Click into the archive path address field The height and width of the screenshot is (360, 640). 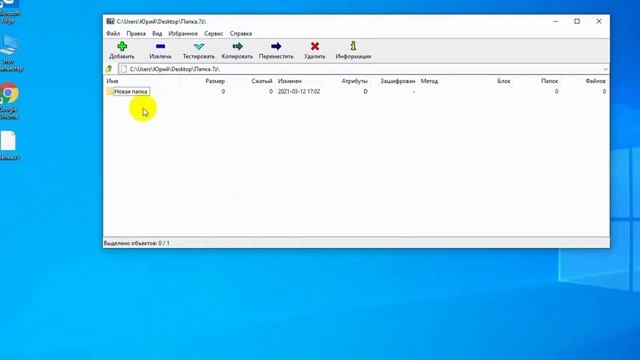tap(363, 69)
